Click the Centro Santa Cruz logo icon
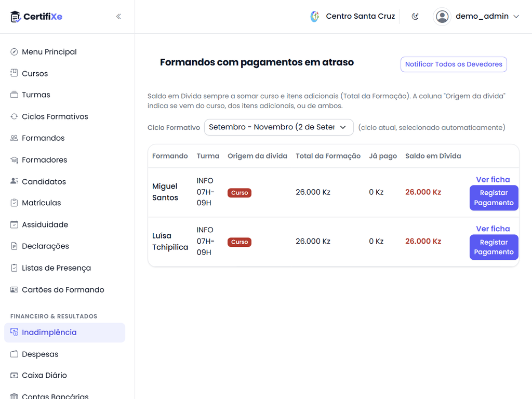532x399 pixels. point(315,16)
